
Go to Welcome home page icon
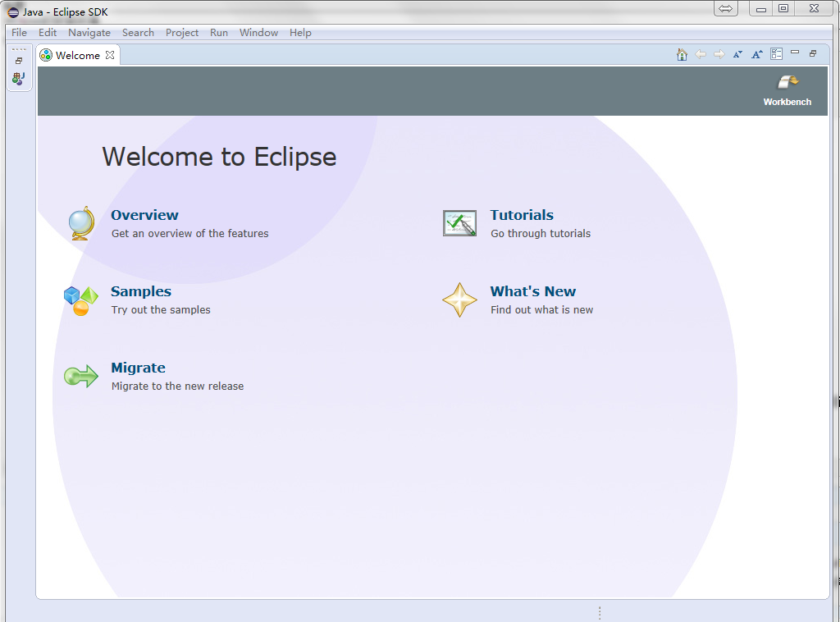(x=682, y=55)
